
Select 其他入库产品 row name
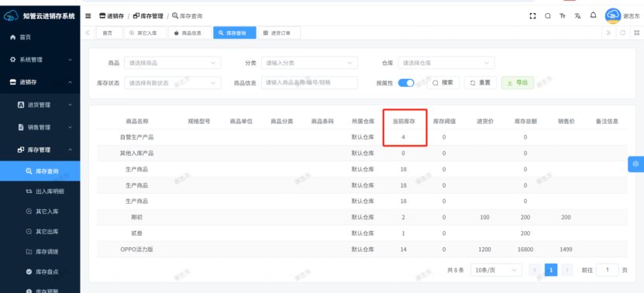tap(136, 153)
